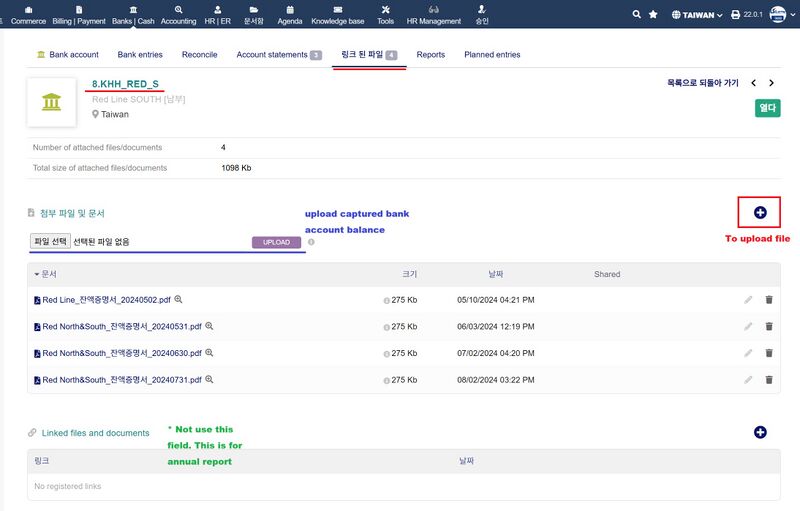The width and height of the screenshot is (800, 511).
Task: Delete Red Line_잔액증명서_20240502.pdf with trash icon
Action: click(769, 299)
